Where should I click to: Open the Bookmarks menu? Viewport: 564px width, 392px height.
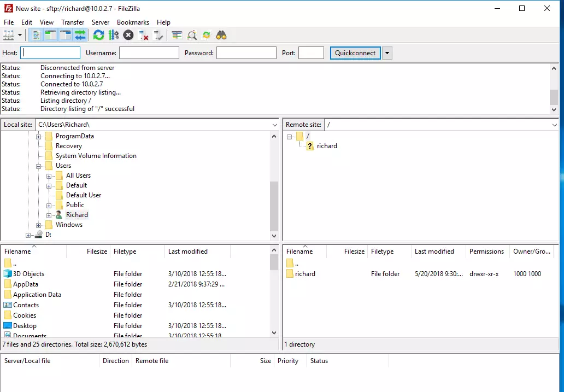pos(133,22)
